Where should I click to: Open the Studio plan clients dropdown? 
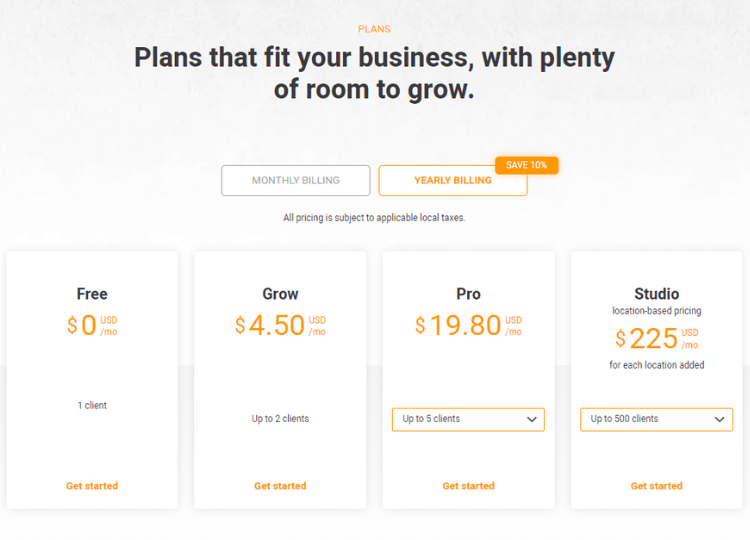(x=656, y=419)
